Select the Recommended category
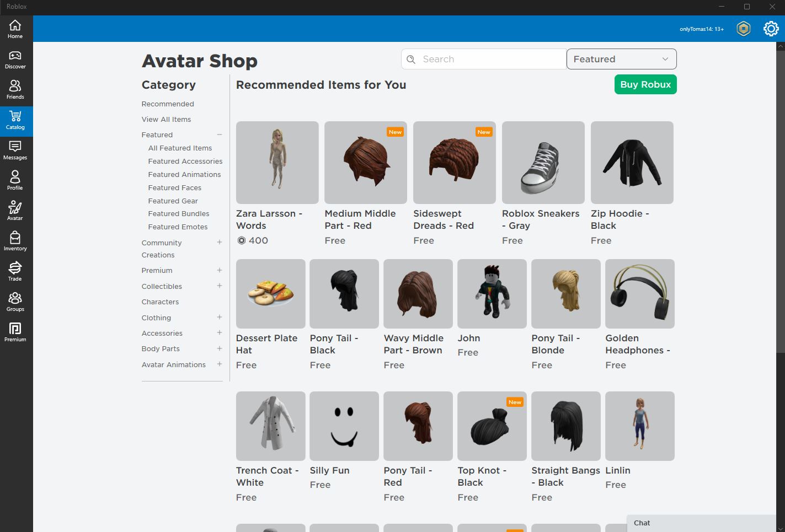This screenshot has width=785, height=532. coord(168,104)
